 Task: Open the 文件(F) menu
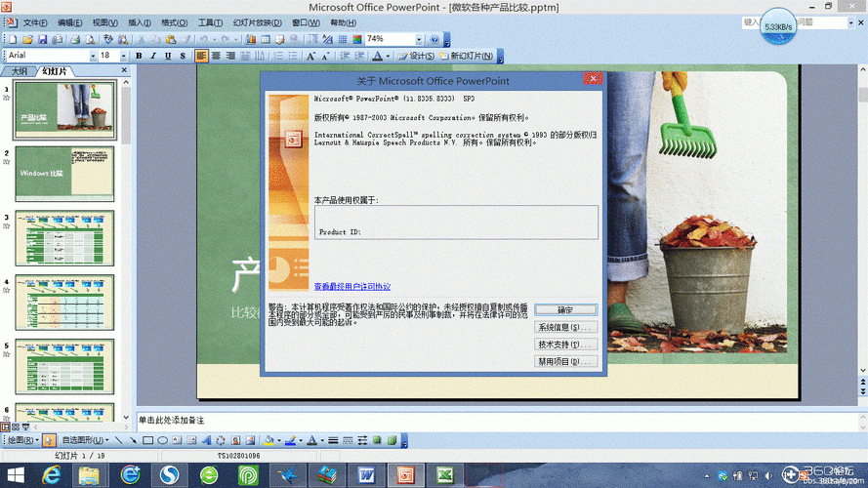35,22
